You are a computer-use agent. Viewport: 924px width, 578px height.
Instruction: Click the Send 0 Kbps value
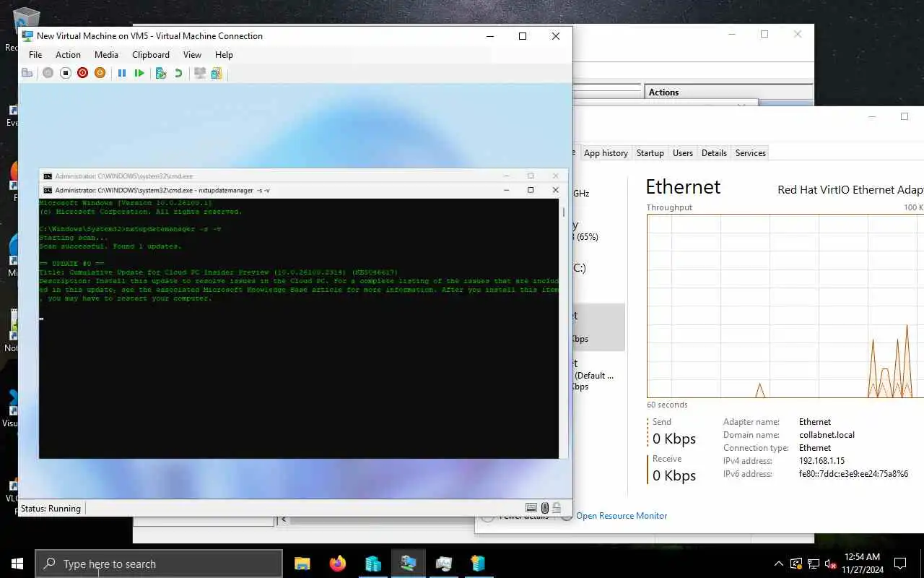[x=674, y=439]
